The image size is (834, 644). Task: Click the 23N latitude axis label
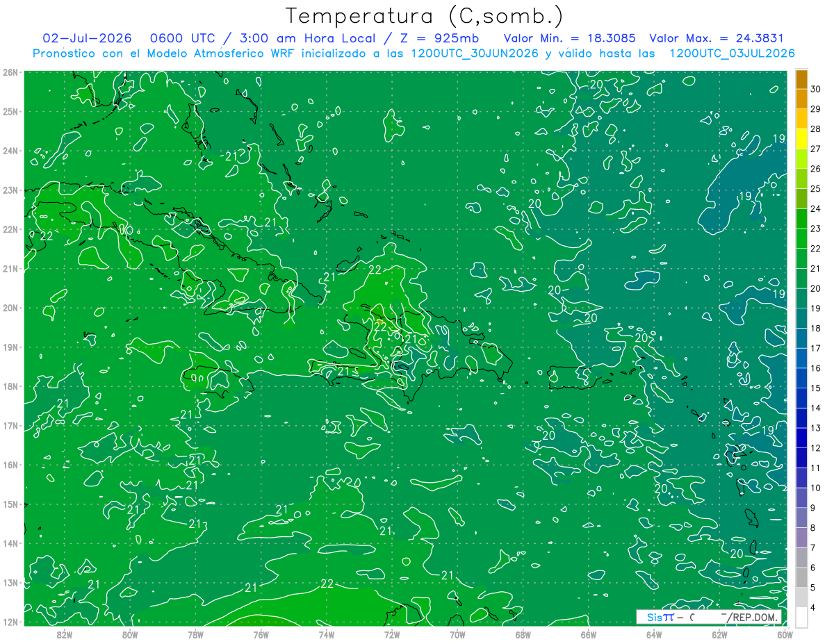pos(10,190)
